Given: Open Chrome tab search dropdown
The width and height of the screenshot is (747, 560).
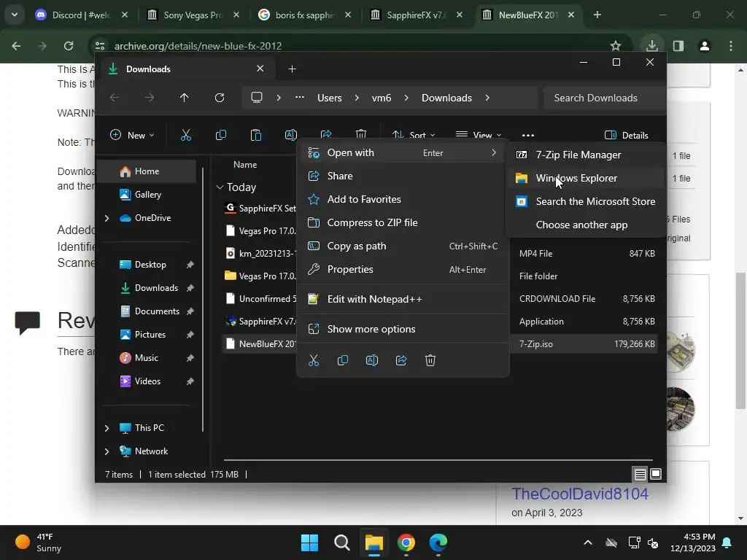Looking at the screenshot, I should pos(15,15).
